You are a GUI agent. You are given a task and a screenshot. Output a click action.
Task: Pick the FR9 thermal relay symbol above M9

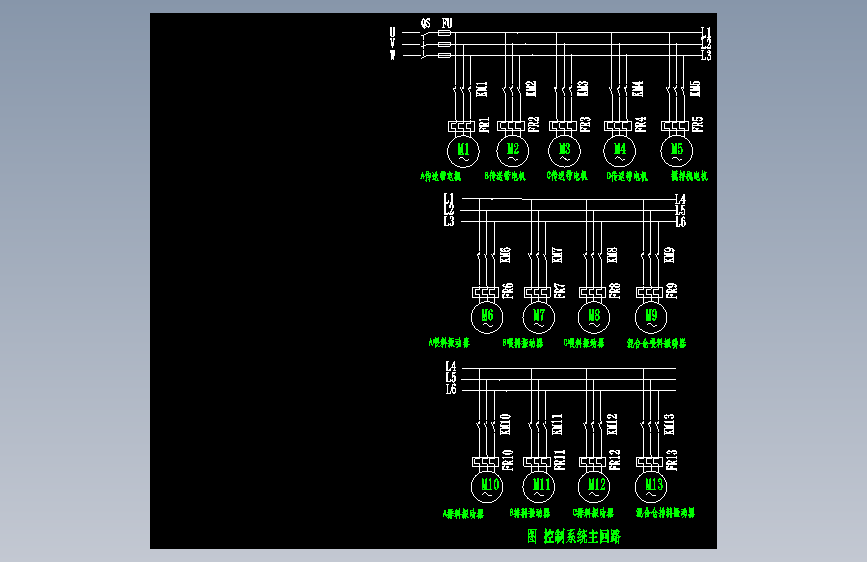point(650,292)
